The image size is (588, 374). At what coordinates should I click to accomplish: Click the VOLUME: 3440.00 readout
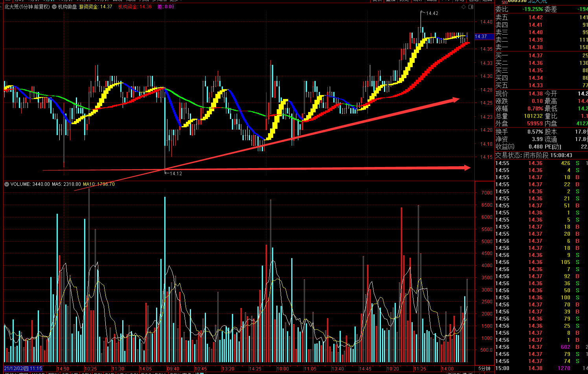30,184
